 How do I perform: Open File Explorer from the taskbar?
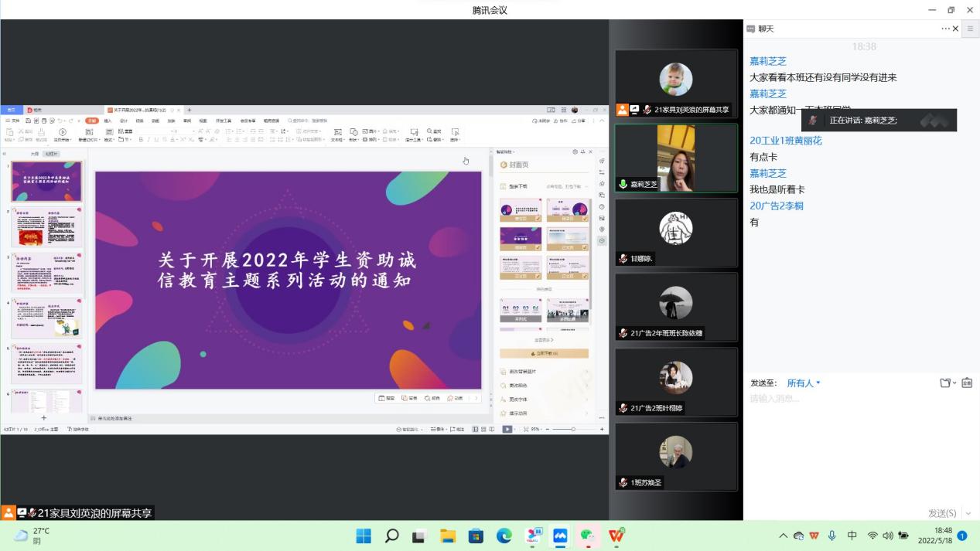pyautogui.click(x=448, y=536)
